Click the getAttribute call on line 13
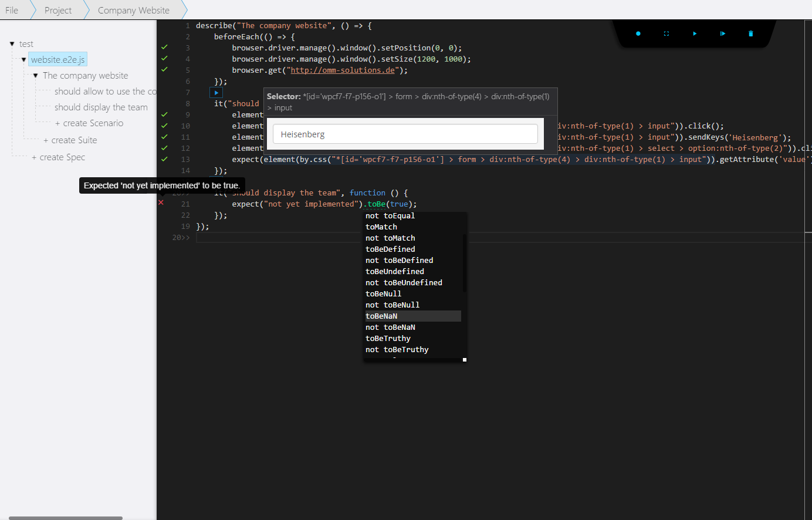Image resolution: width=812 pixels, height=520 pixels. pos(764,159)
